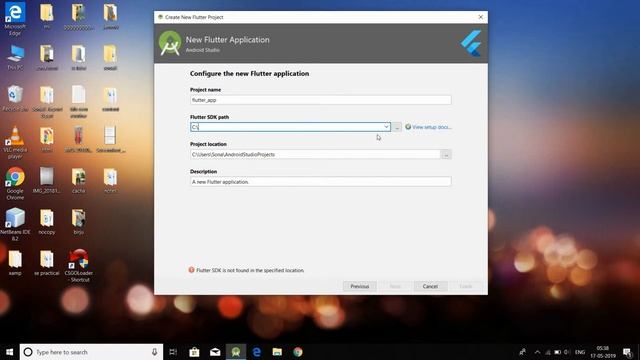This screenshot has width=640, height=360.
Task: Open Edge browser from taskbar
Action: (x=257, y=352)
